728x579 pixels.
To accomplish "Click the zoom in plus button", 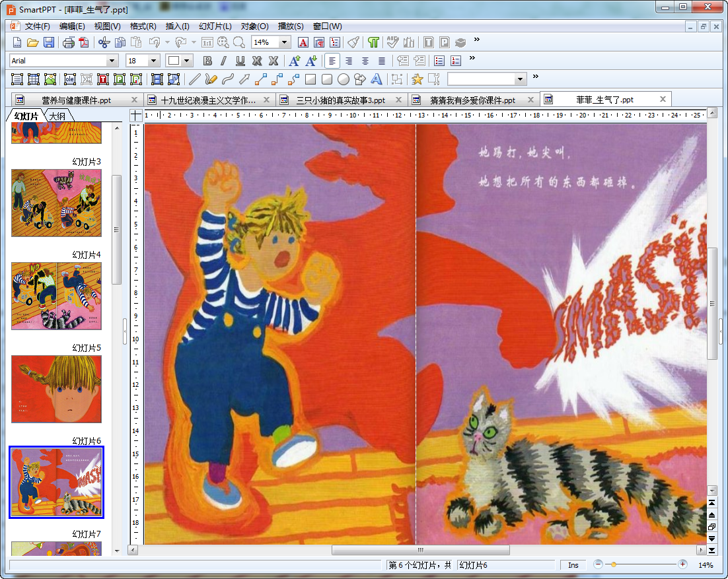I will point(682,564).
